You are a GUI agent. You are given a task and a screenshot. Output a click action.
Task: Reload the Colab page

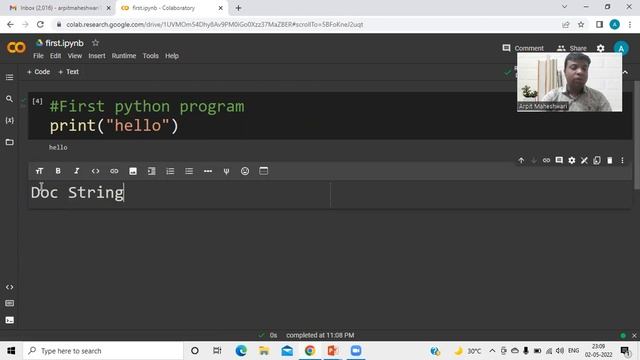[40, 24]
